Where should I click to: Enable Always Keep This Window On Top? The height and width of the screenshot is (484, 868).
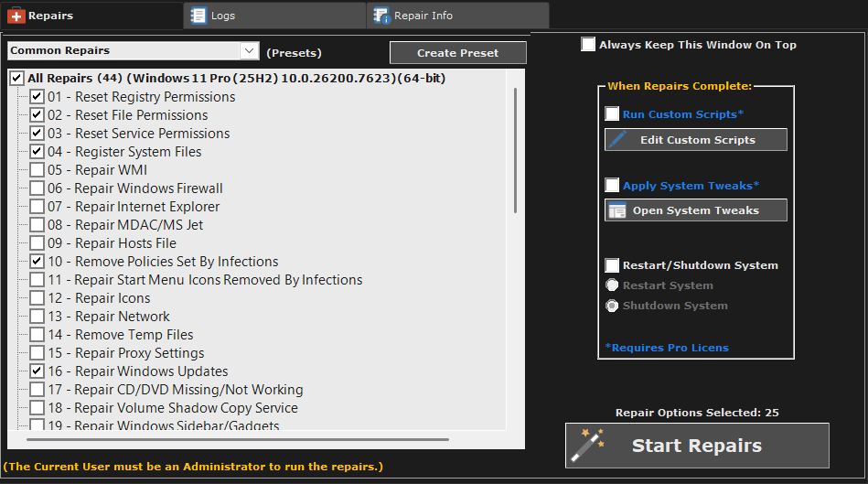[588, 45]
